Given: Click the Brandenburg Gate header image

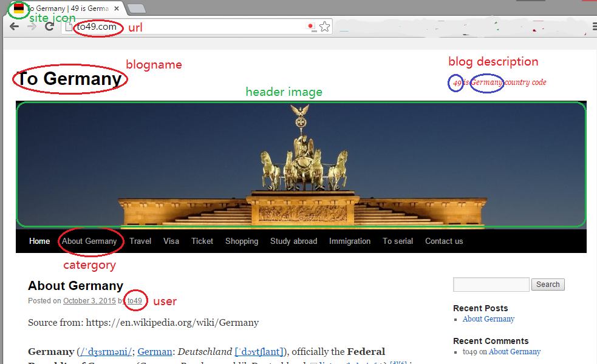Looking at the screenshot, I should pyautogui.click(x=301, y=164).
